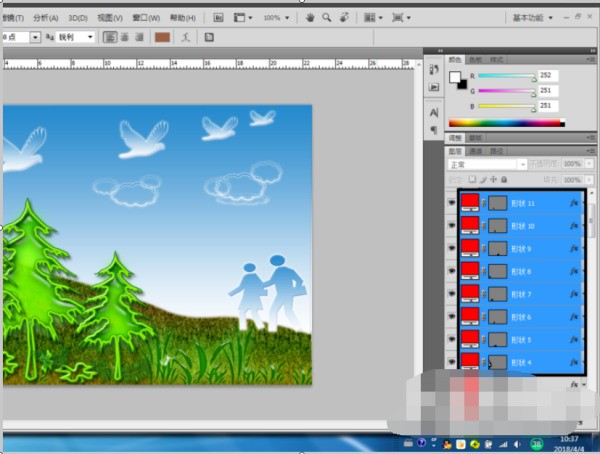Open the anti-aliasing 锐利 dropdown
The width and height of the screenshot is (600, 454).
(x=75, y=37)
